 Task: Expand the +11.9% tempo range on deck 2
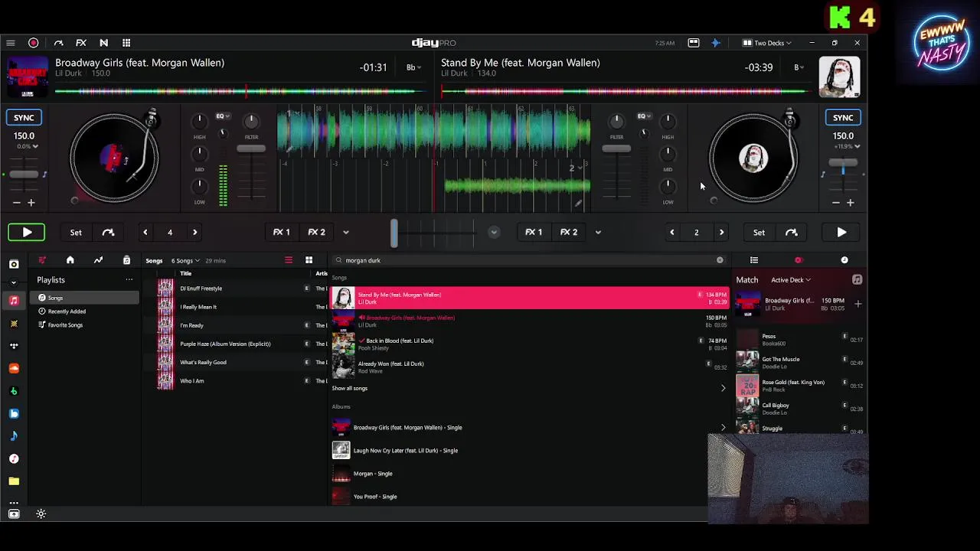coord(846,146)
